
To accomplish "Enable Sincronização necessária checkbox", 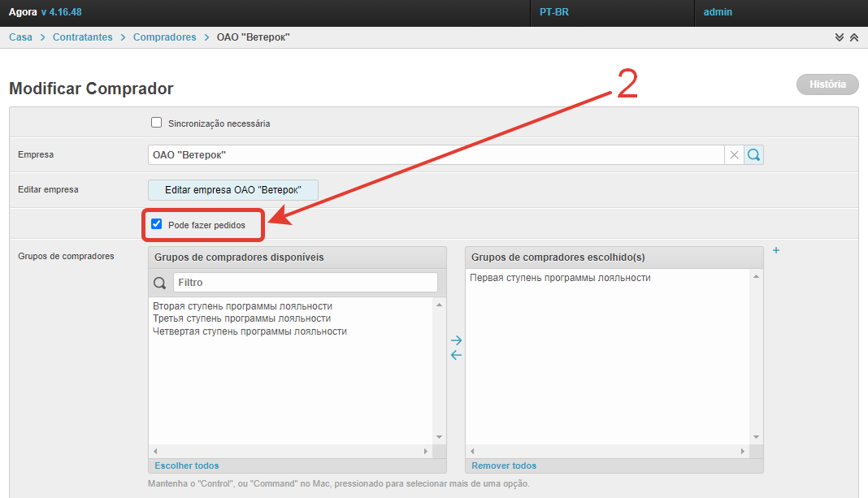I will coord(157,123).
